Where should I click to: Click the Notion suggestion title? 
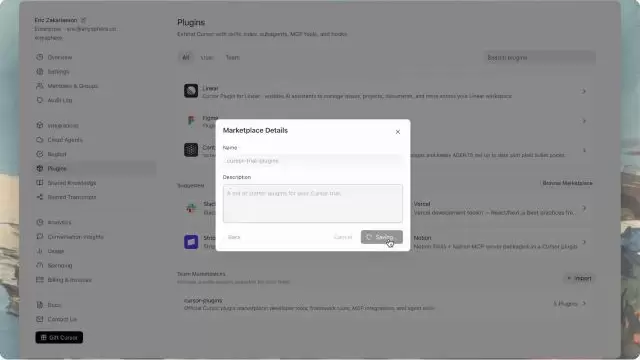click(422, 238)
